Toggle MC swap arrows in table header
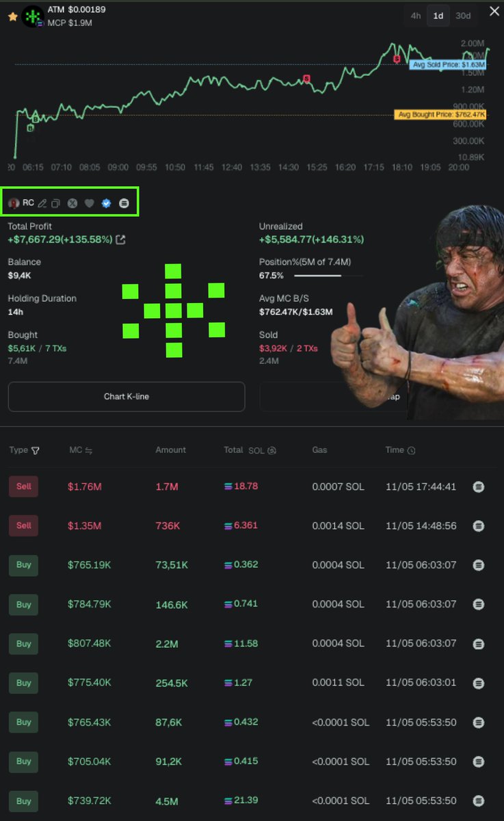The width and height of the screenshot is (504, 821). pos(89,450)
